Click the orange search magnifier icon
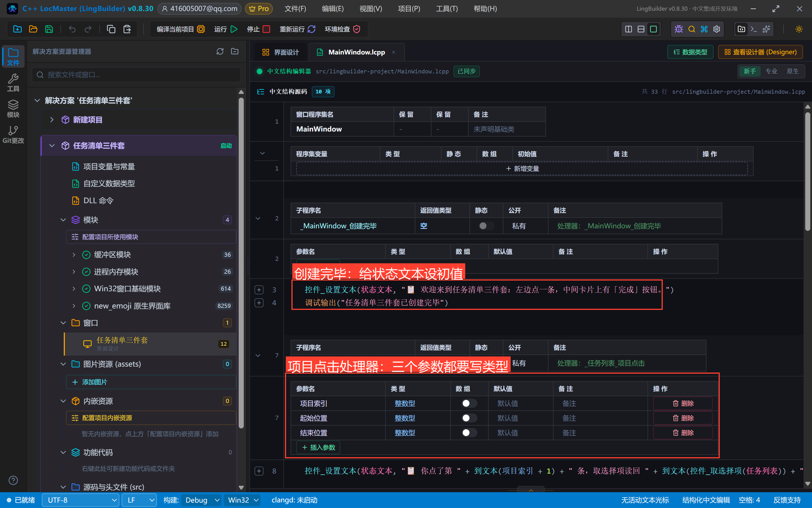The height and width of the screenshot is (508, 812). (692, 29)
